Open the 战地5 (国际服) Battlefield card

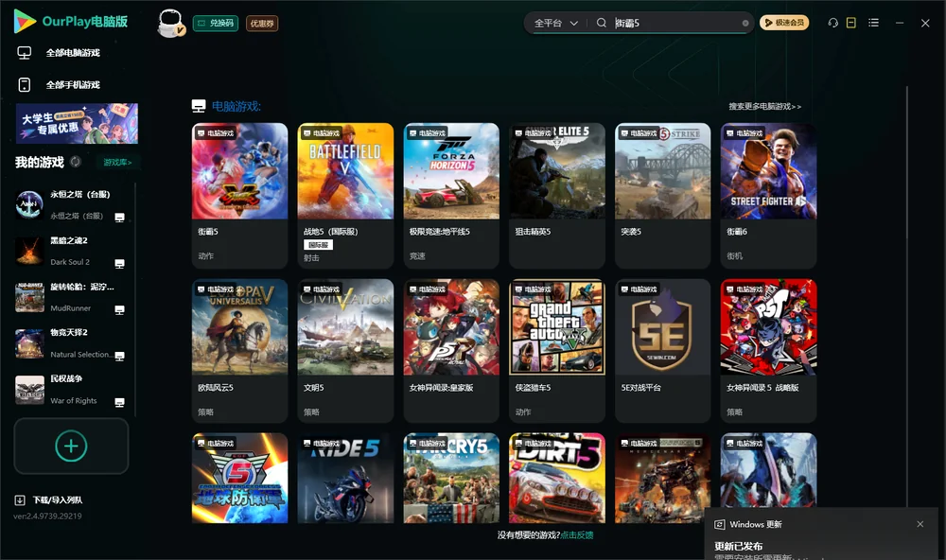(x=345, y=196)
